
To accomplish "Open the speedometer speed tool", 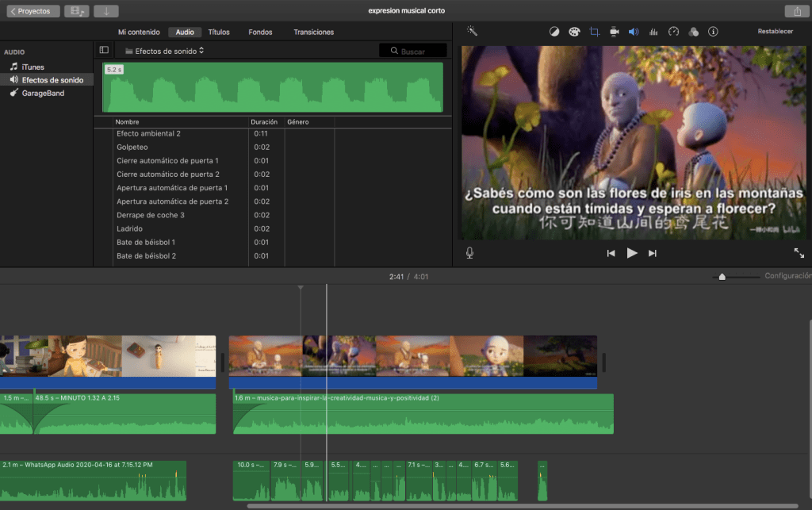I will (x=673, y=32).
